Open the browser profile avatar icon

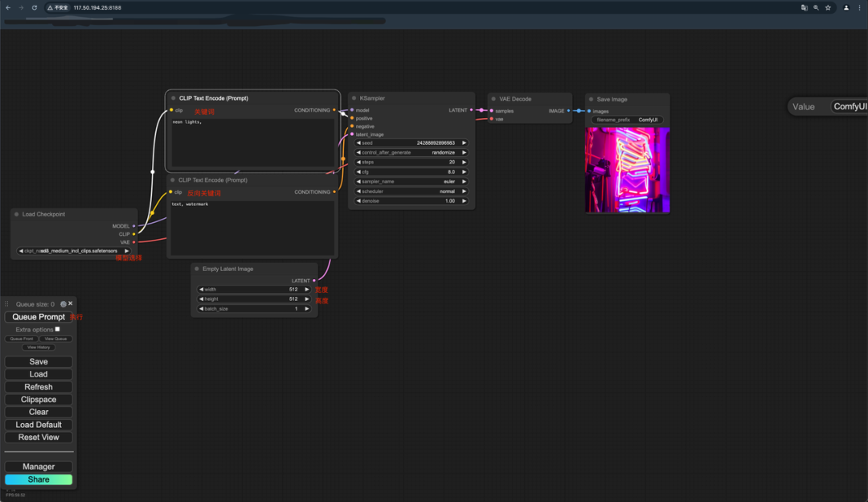tap(846, 7)
